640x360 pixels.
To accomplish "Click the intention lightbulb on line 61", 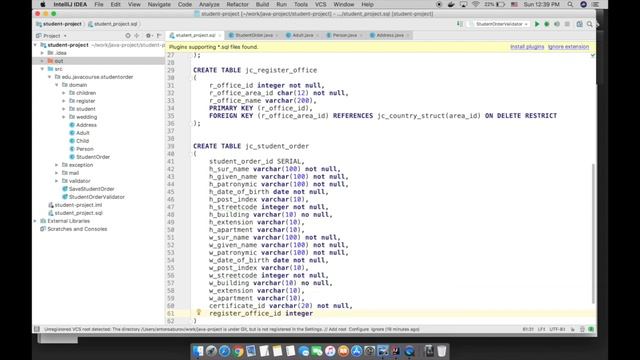I will pos(199,312).
